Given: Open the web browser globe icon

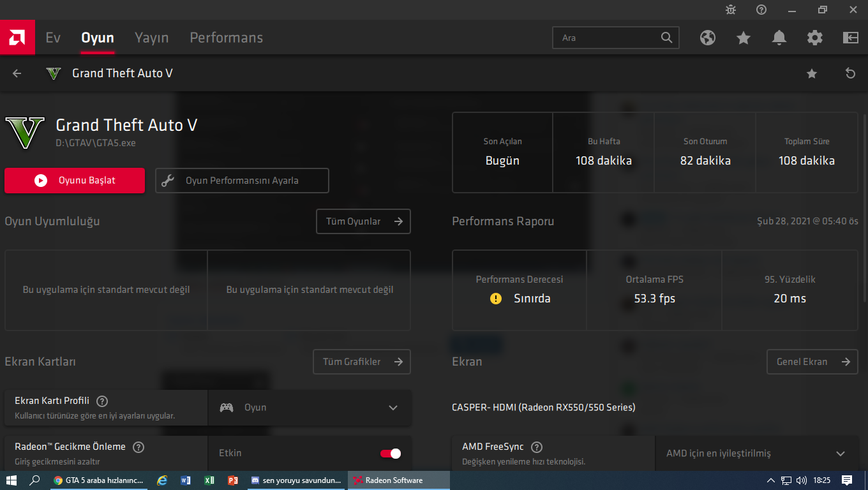Looking at the screenshot, I should pos(708,38).
